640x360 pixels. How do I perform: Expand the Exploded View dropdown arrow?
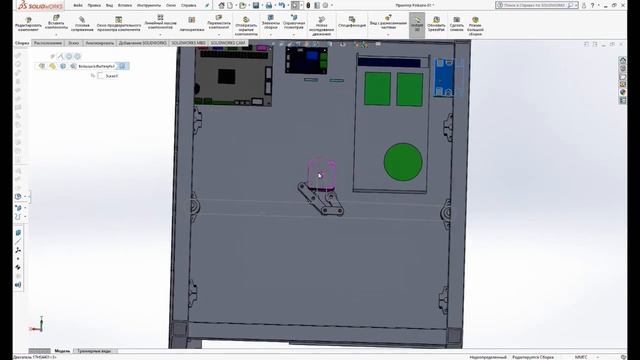(388, 35)
